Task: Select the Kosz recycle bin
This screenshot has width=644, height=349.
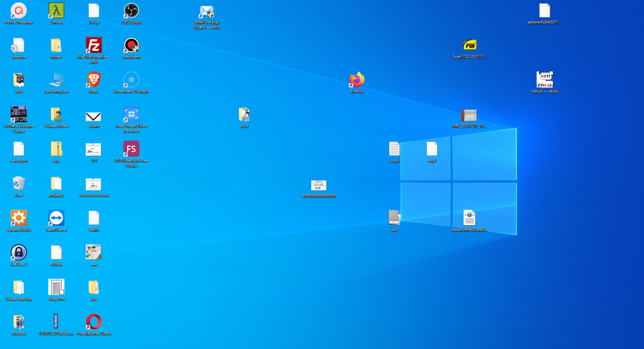Action: 18,183
